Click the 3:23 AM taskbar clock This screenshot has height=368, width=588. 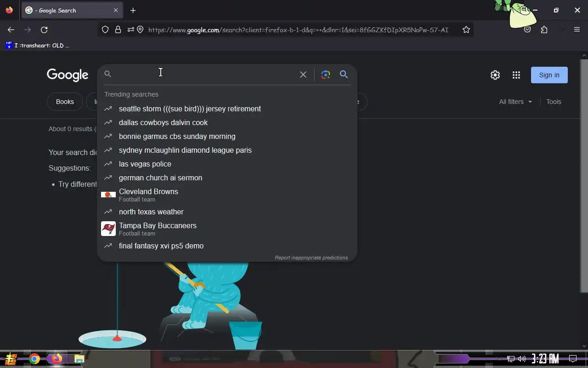(545, 359)
